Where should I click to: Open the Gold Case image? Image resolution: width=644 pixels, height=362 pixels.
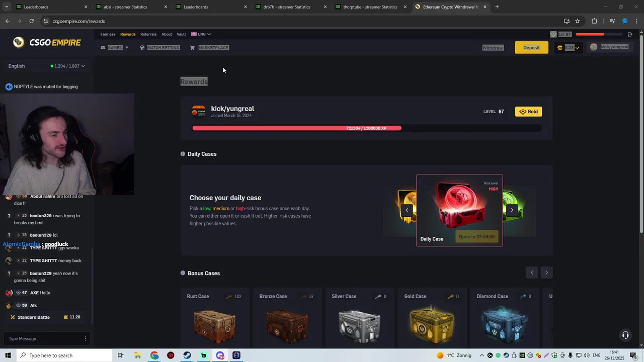pyautogui.click(x=432, y=326)
